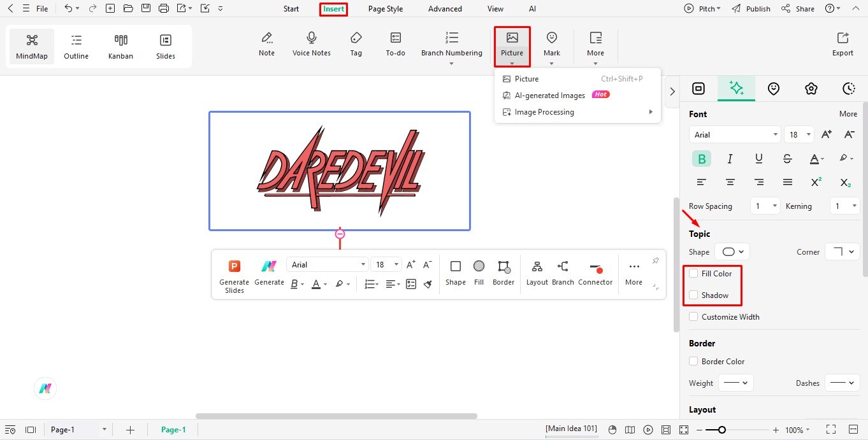Open highlight color picker in Font panel
Screen dimensions: 868x440
846,159
